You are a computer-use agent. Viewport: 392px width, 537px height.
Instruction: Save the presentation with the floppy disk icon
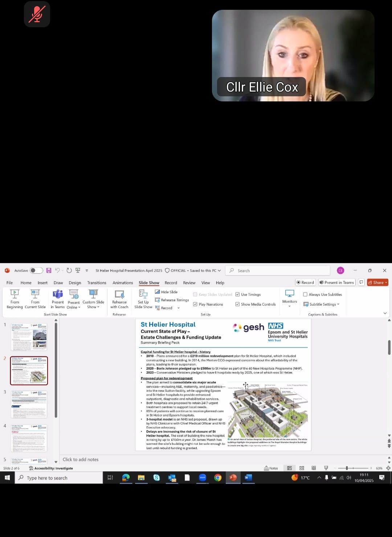tap(49, 270)
